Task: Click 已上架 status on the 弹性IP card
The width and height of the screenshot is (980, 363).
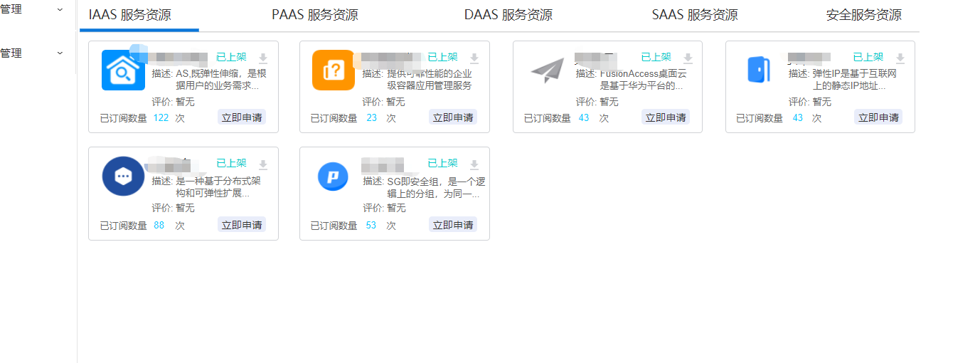Action: [x=868, y=58]
